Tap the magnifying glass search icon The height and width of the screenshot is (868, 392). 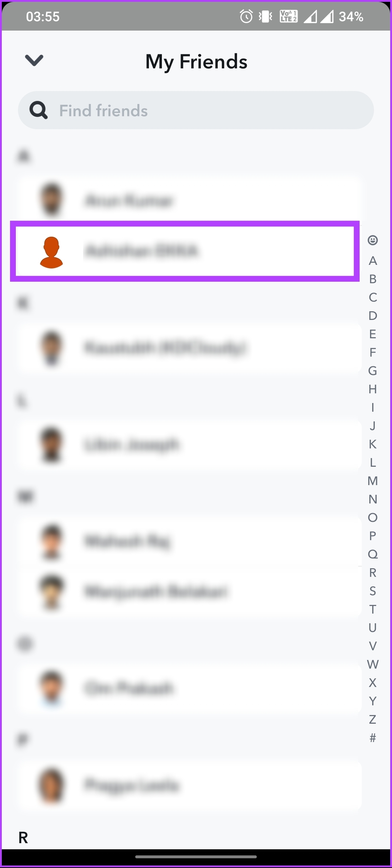(38, 110)
